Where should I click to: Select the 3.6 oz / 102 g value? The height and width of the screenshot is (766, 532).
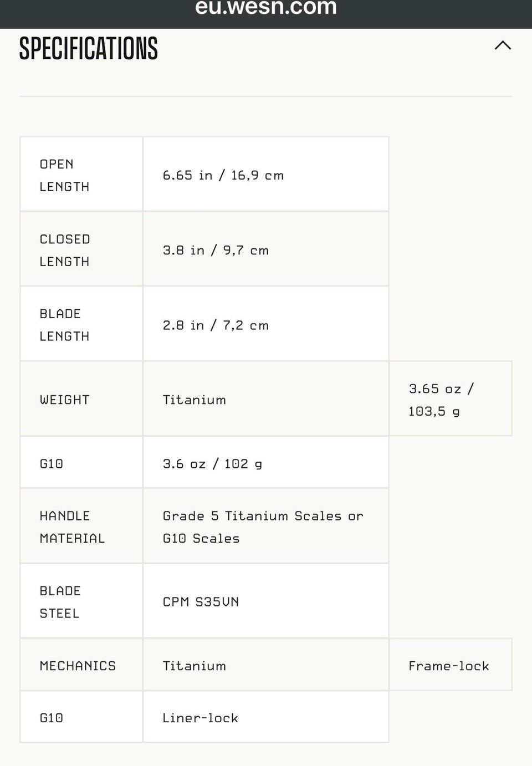pyautogui.click(x=212, y=463)
